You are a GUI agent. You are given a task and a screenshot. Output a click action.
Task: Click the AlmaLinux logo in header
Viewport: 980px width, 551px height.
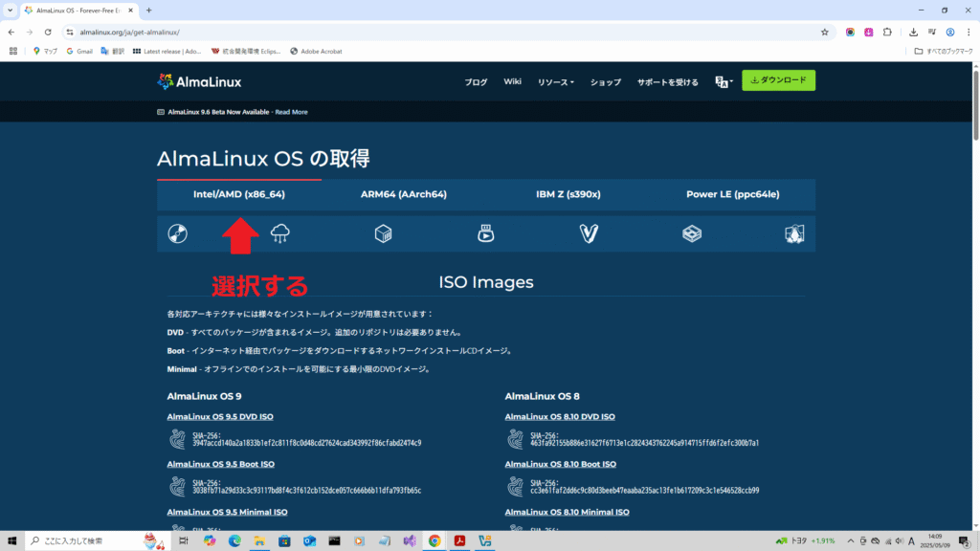click(x=199, y=81)
